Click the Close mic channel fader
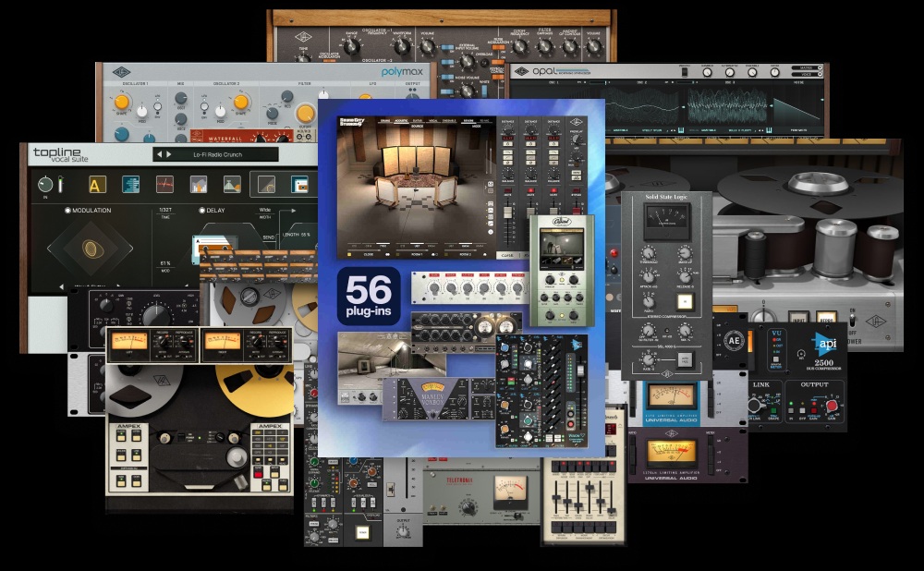The height and width of the screenshot is (571, 924). [508, 211]
